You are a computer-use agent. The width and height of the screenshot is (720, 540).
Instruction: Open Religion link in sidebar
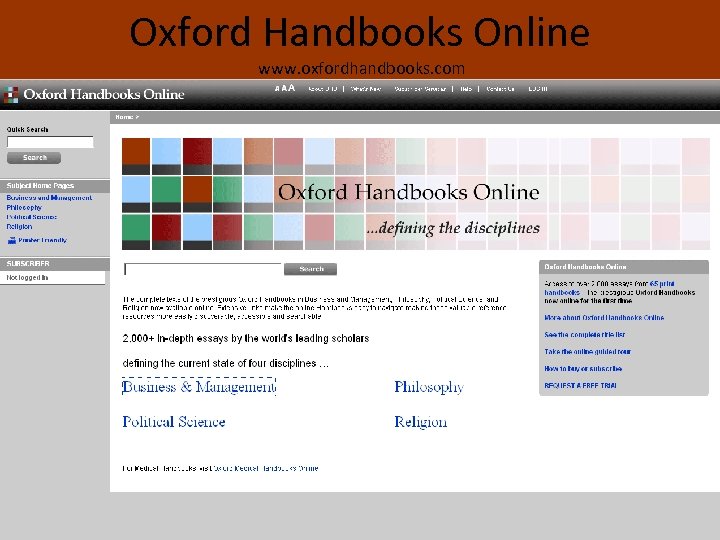click(x=19, y=226)
